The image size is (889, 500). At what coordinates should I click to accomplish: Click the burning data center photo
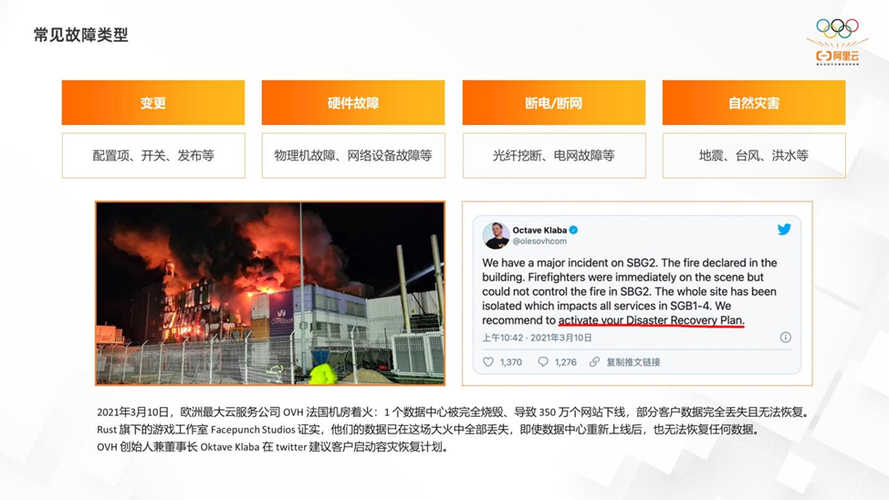tap(270, 293)
